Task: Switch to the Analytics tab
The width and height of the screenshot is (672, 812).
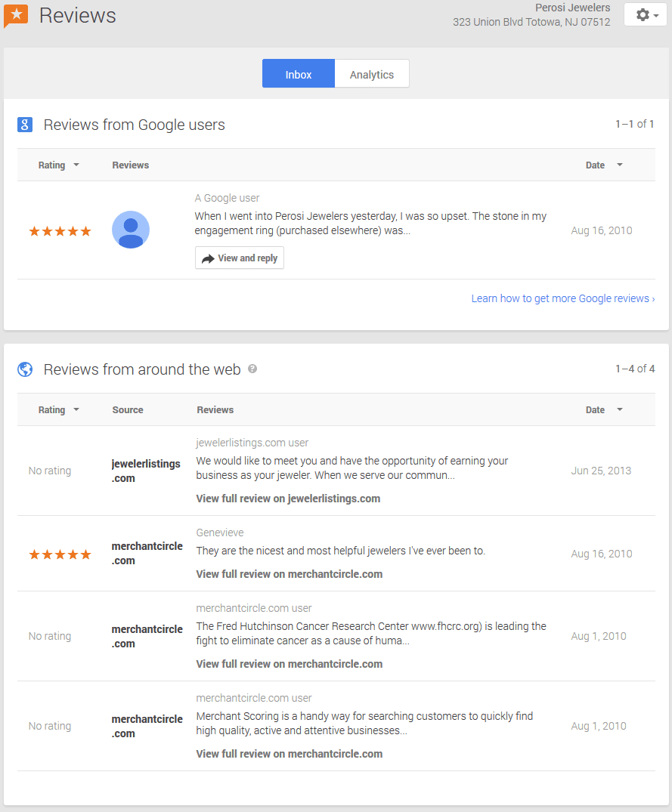Action: pyautogui.click(x=372, y=73)
